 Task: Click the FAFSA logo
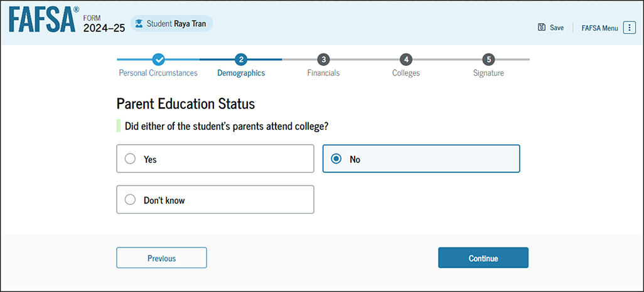(44, 22)
